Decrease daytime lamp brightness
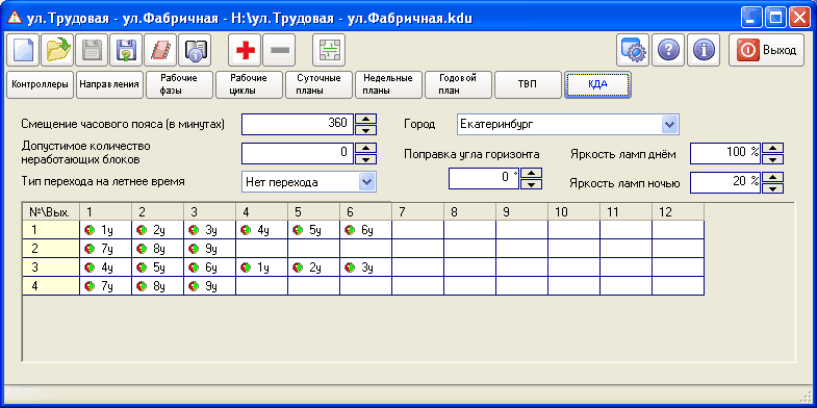This screenshot has height=408, width=817. tap(773, 159)
